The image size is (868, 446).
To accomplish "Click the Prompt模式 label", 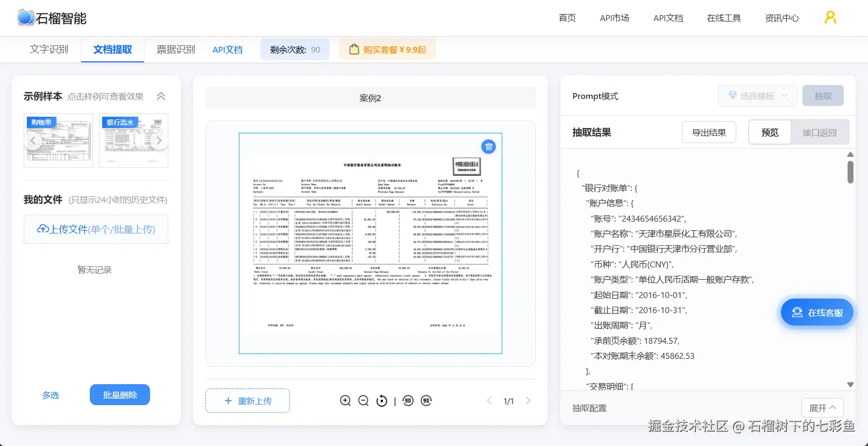I will (x=595, y=96).
